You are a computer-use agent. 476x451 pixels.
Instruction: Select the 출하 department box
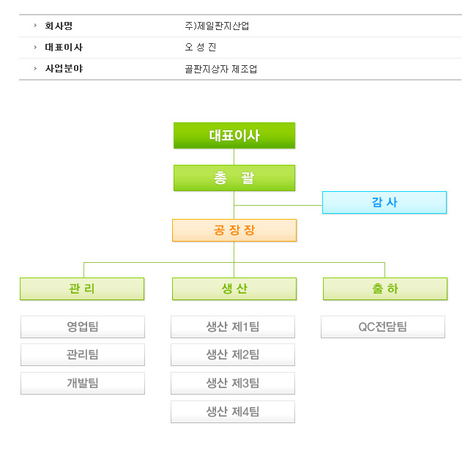tap(385, 288)
